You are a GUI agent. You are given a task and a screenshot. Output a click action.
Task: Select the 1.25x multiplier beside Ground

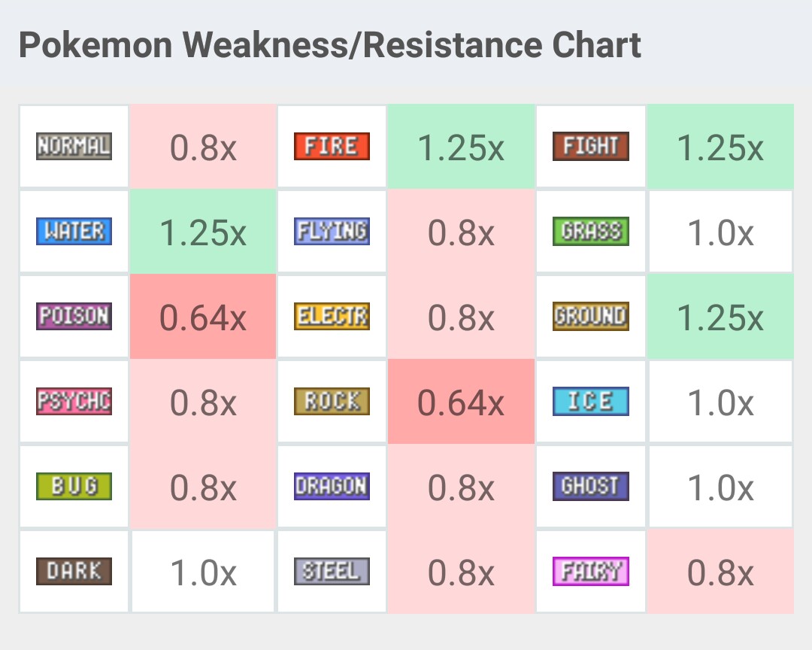pos(720,317)
